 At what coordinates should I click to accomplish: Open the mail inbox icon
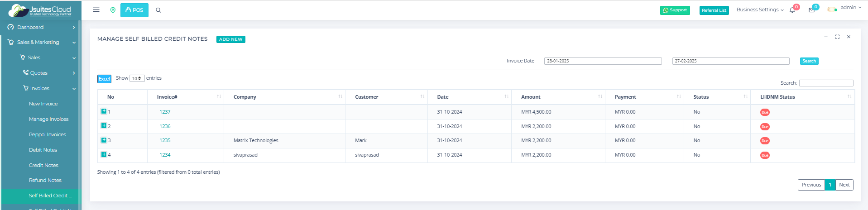811,10
